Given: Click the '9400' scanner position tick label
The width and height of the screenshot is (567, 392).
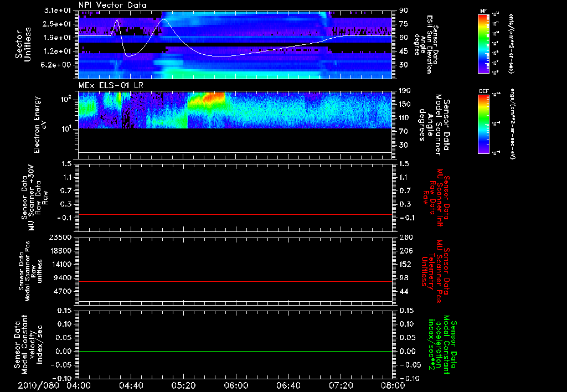Looking at the screenshot, I should [x=63, y=278].
